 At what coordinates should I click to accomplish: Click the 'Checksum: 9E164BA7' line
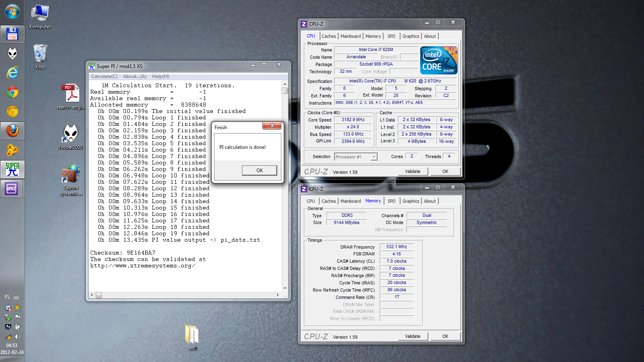click(123, 253)
